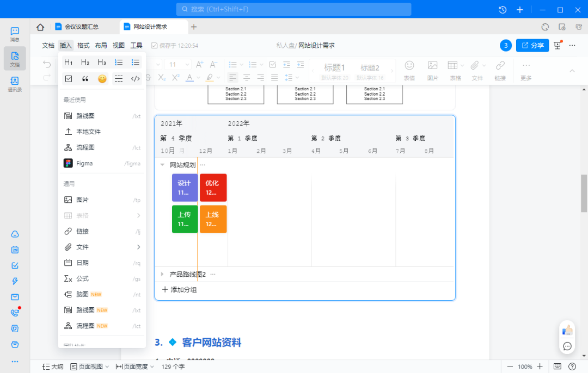The image size is (588, 373).
Task: Click the 分享 share button
Action: click(x=532, y=46)
